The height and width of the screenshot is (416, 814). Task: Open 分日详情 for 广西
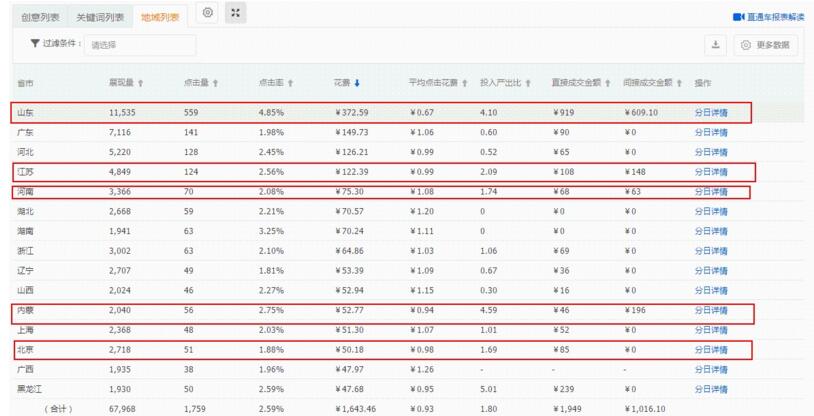[x=711, y=369]
